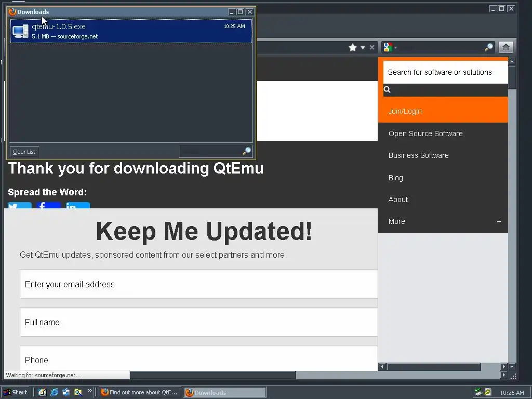The width and height of the screenshot is (532, 399).
Task: Click first quick launch icon
Action: (42, 392)
